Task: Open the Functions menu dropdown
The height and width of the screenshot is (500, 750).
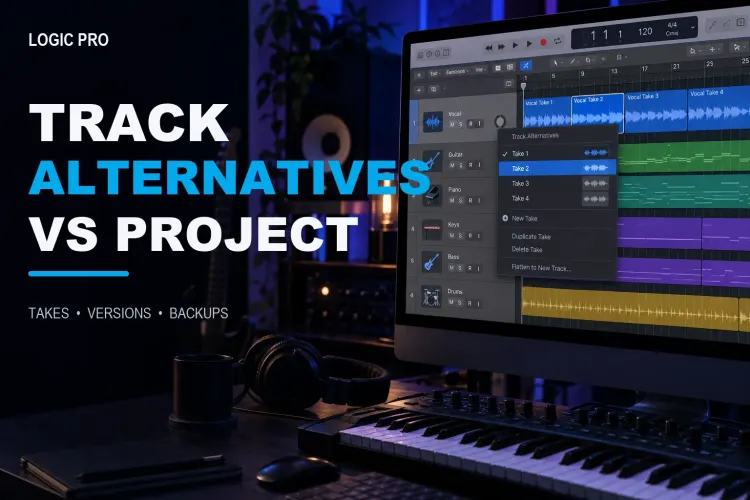Action: (457, 72)
